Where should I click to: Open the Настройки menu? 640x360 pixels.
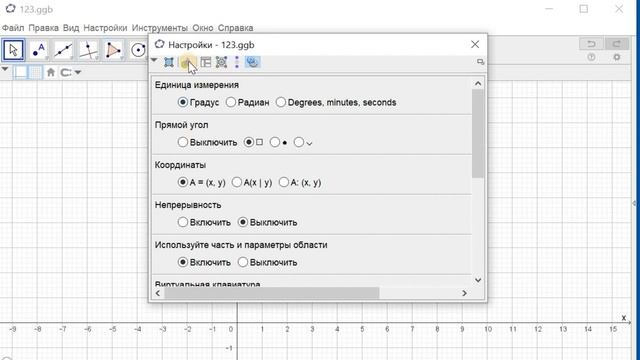tap(105, 28)
